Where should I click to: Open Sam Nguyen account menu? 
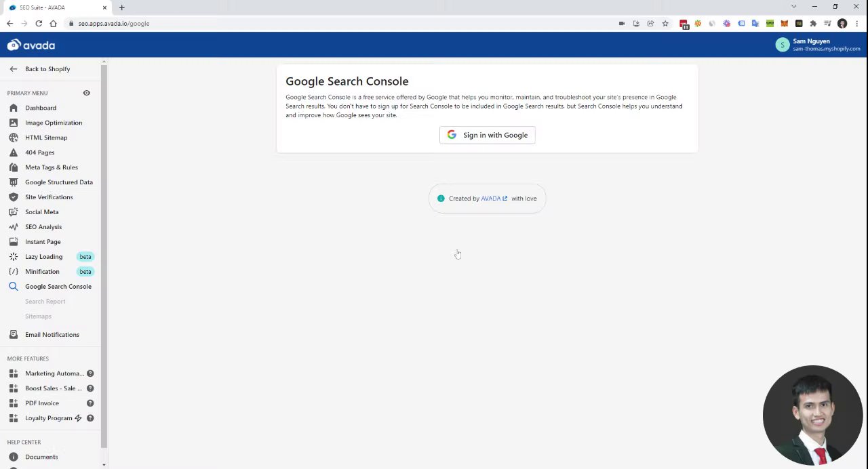coord(818,45)
